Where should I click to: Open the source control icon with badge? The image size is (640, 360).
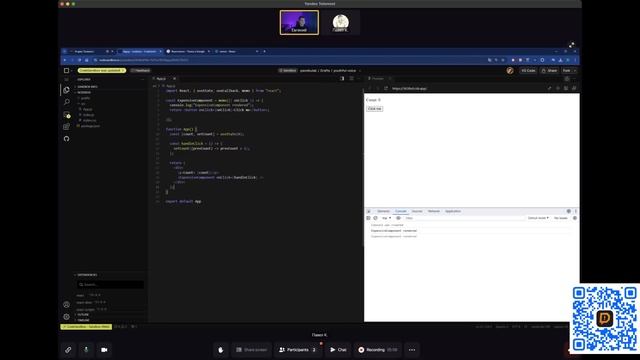(x=67, y=115)
